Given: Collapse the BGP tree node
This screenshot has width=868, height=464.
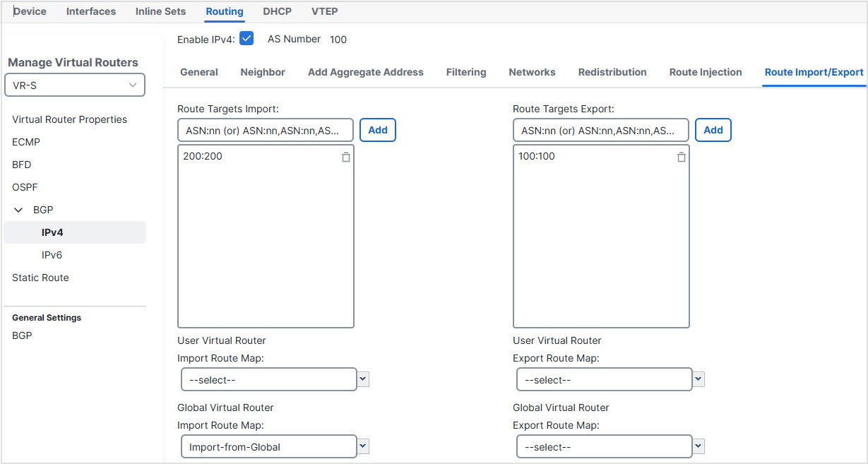Looking at the screenshot, I should (x=19, y=210).
